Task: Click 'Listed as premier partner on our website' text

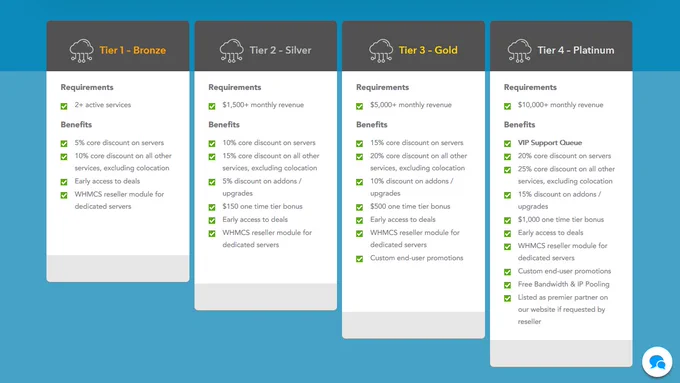Action: [x=563, y=309]
